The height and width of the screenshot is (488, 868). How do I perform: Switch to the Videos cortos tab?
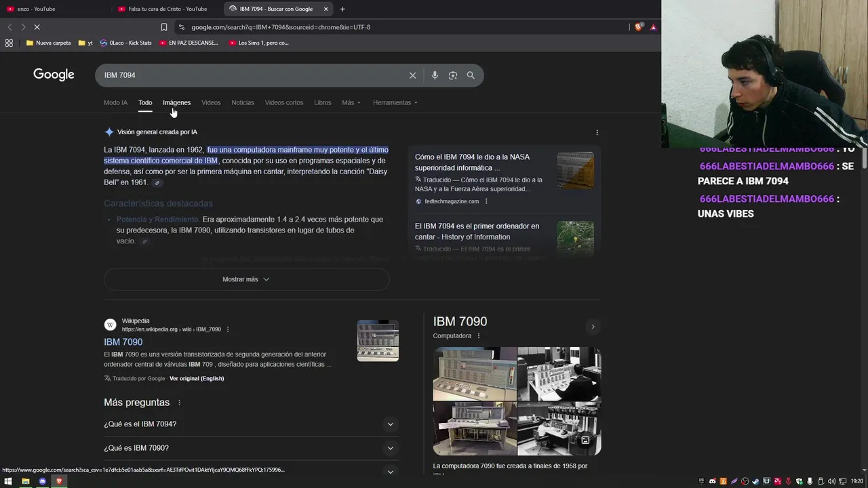click(x=284, y=102)
